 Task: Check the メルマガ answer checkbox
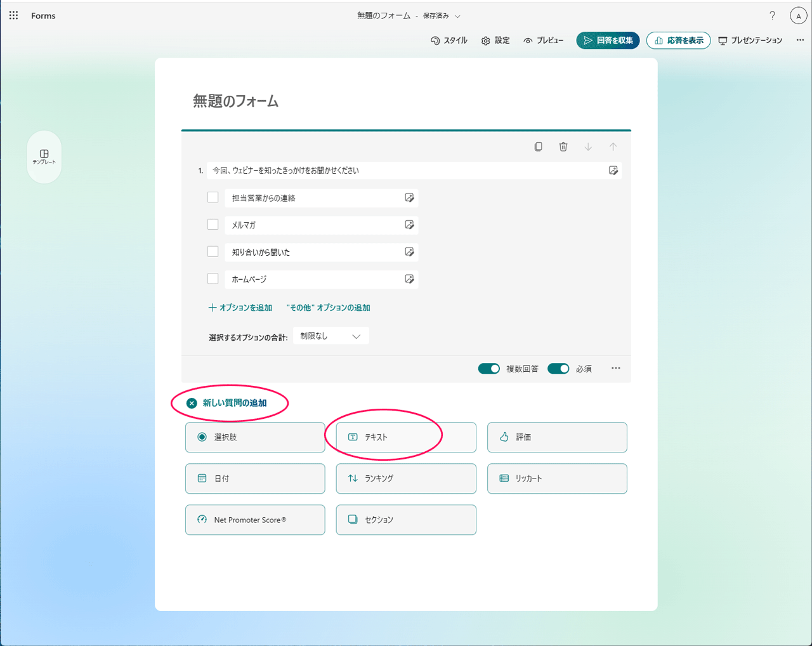tap(213, 224)
